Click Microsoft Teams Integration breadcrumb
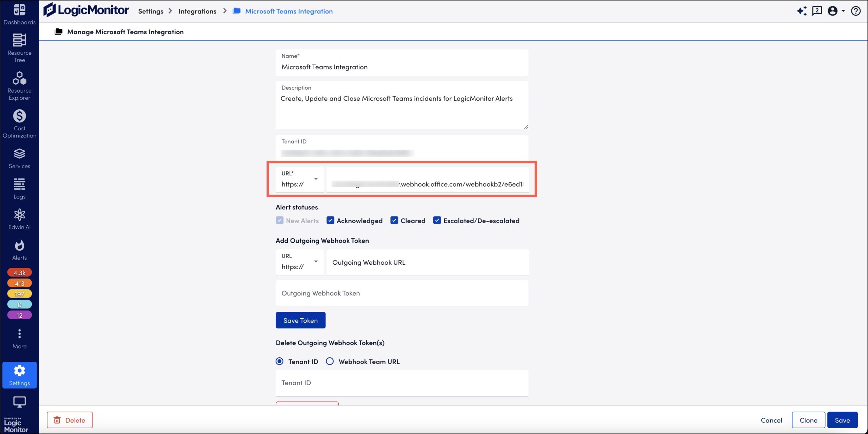The width and height of the screenshot is (868, 434). (289, 11)
